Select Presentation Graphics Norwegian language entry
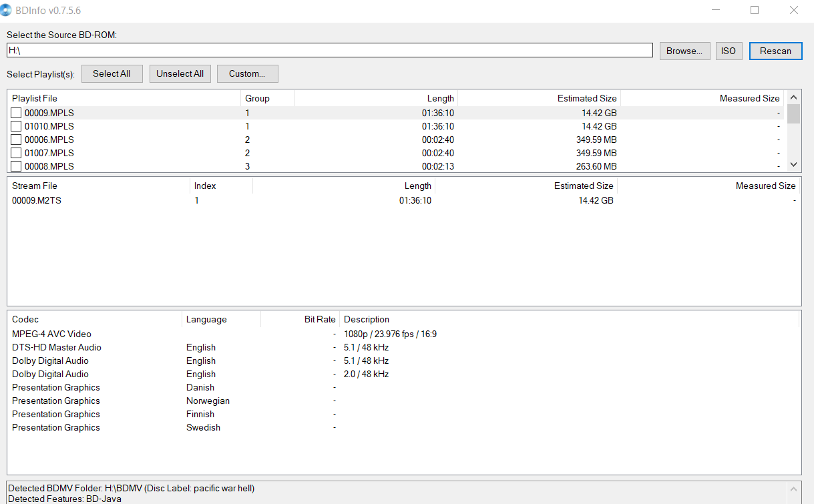814x504 pixels. [x=208, y=401]
